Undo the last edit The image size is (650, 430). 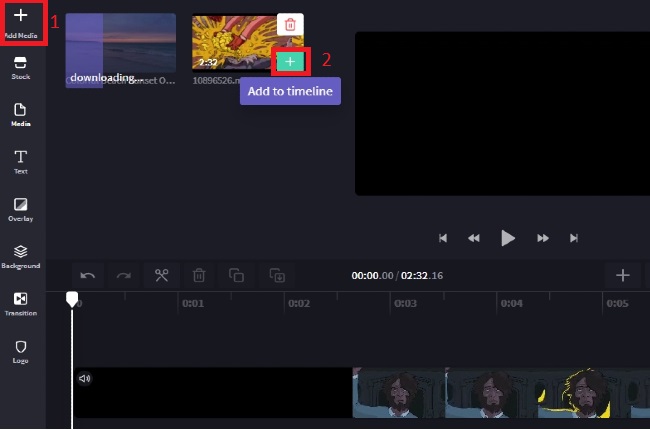coord(87,275)
